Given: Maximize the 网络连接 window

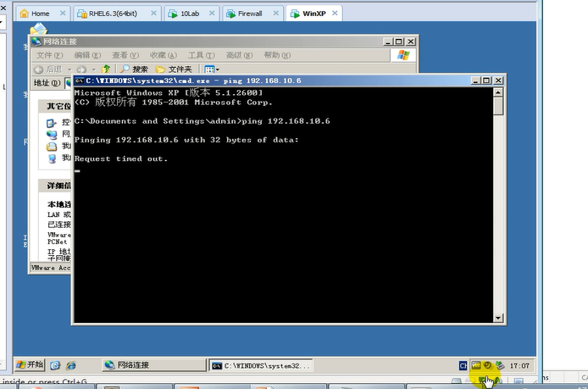Looking at the screenshot, I should pos(399,42).
